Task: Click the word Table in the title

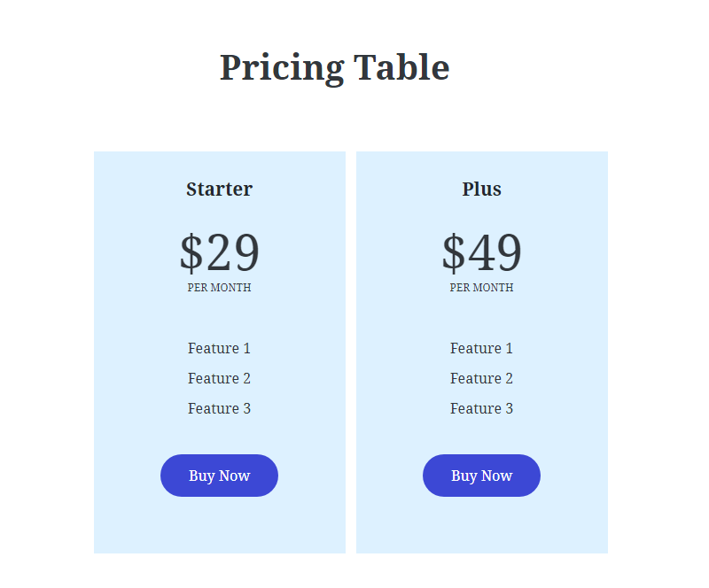Action: point(401,67)
